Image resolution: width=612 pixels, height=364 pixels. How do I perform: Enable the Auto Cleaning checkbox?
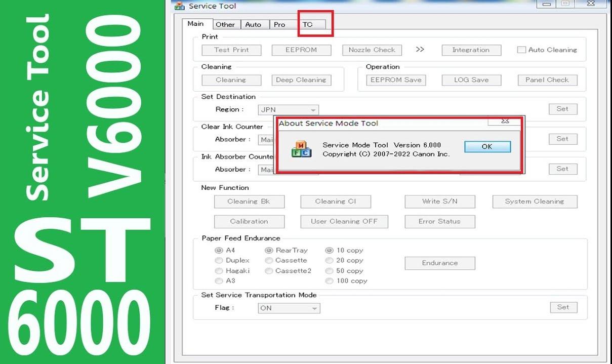[x=520, y=49]
